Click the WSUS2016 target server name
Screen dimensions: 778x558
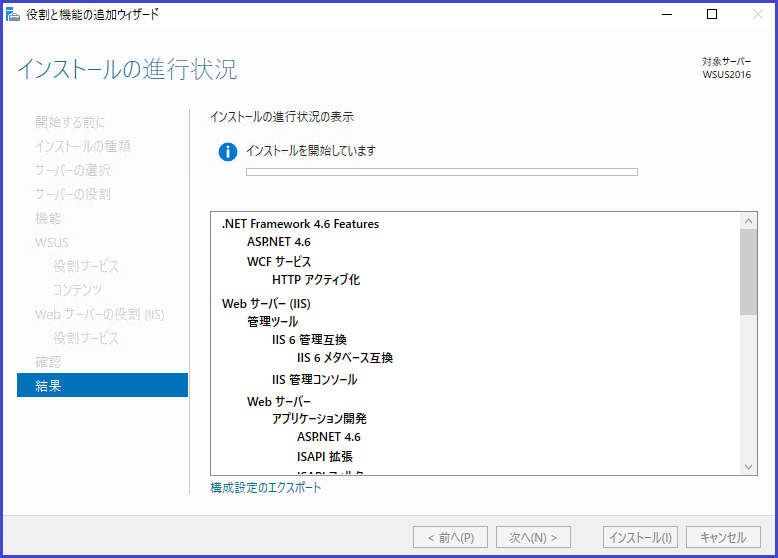726,74
